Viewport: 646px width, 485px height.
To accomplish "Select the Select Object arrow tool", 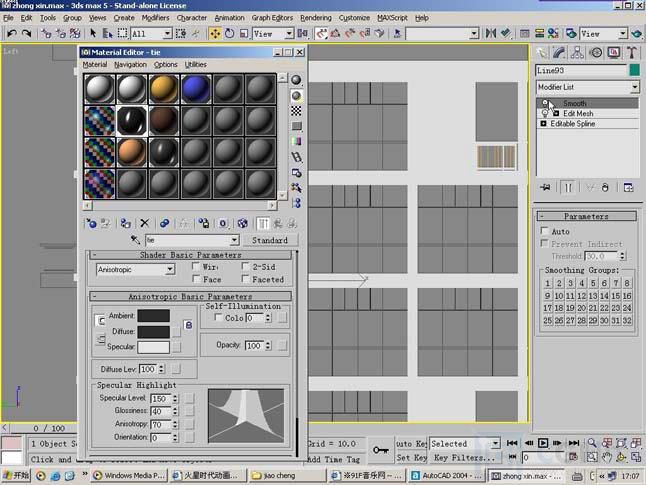I will point(94,33).
